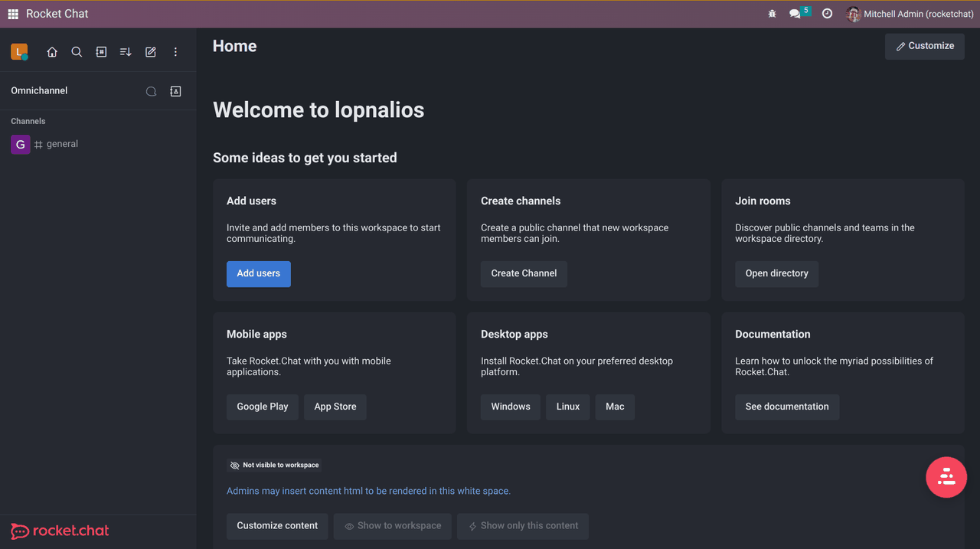
Task: Click the Channels section header
Action: click(28, 121)
